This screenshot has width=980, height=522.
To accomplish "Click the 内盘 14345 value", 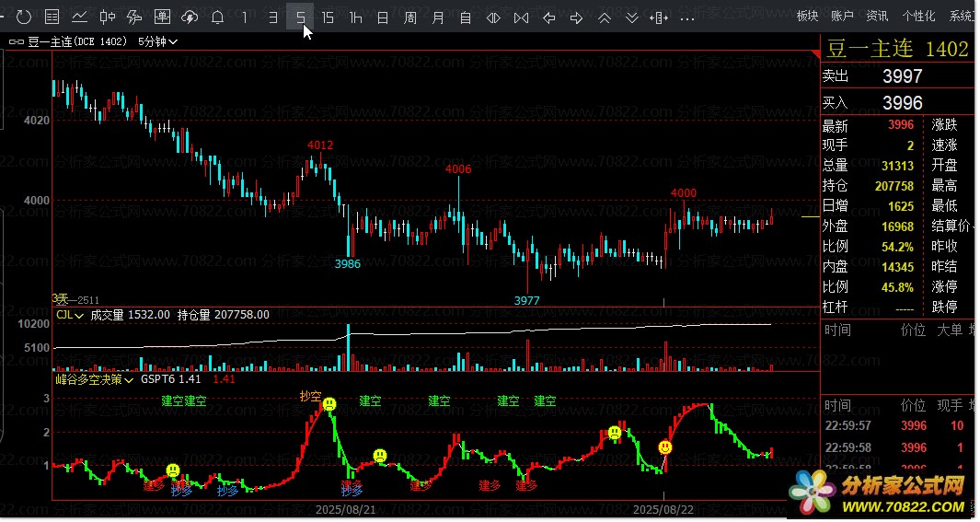I will coord(897,267).
